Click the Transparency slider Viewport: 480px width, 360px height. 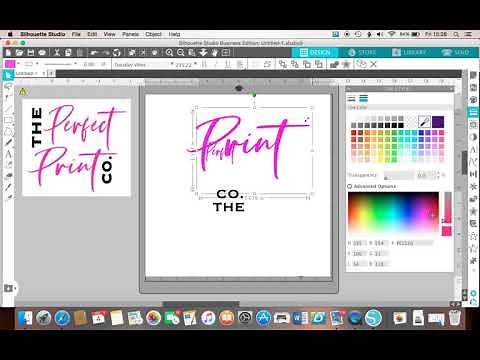tap(399, 175)
